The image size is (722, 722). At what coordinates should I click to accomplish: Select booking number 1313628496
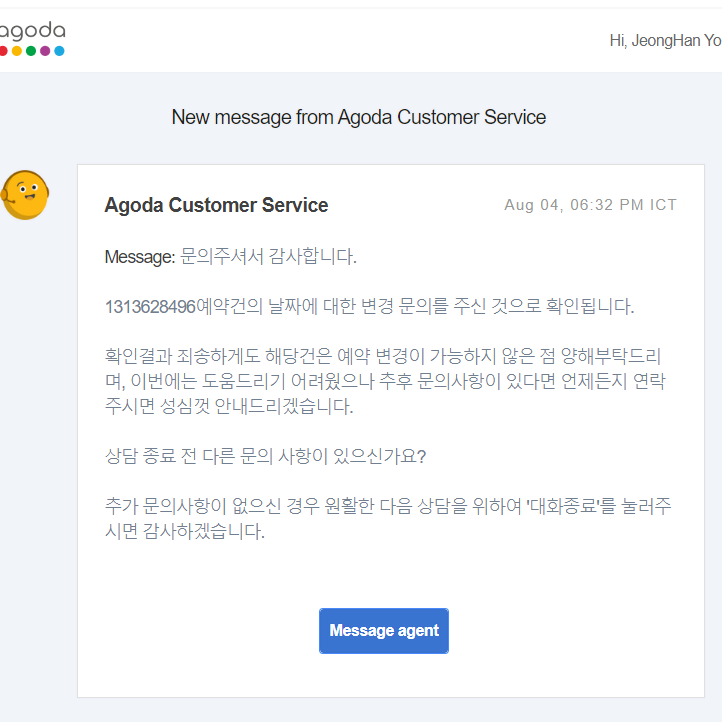tap(151, 307)
